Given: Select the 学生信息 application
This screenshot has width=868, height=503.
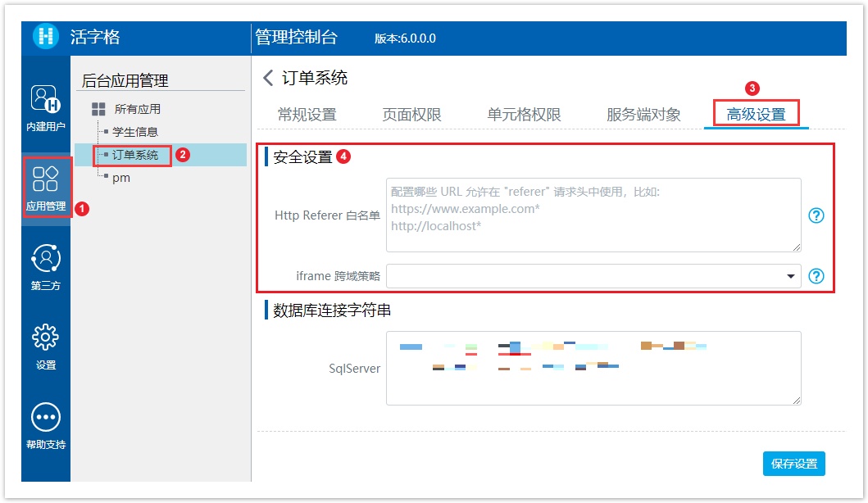Looking at the screenshot, I should tap(135, 132).
